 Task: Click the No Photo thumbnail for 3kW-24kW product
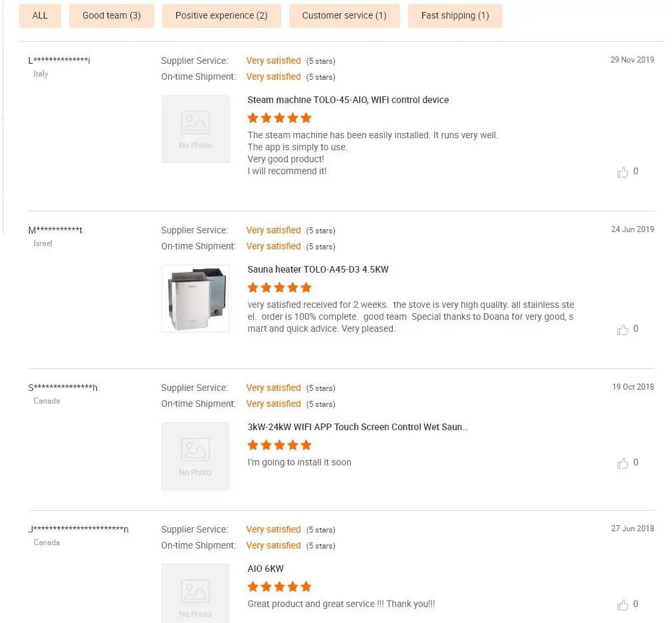pyautogui.click(x=195, y=456)
